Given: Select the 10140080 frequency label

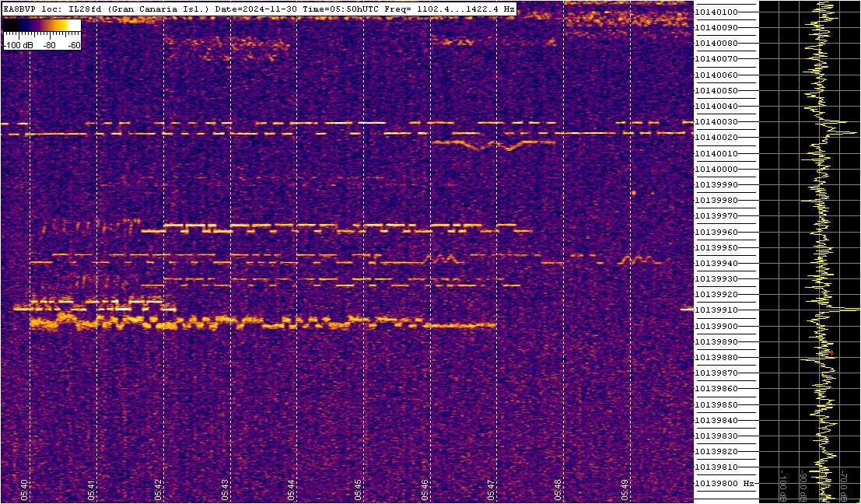Looking at the screenshot, I should 716,44.
